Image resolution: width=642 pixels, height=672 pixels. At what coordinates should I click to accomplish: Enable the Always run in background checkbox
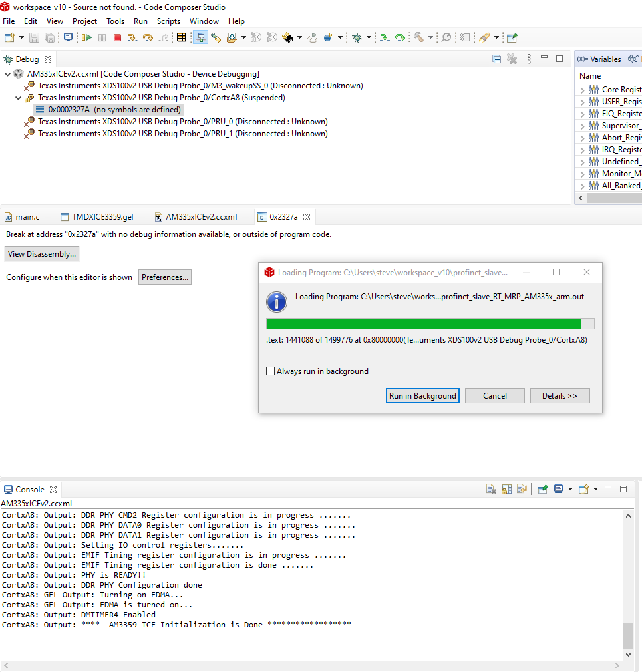270,371
